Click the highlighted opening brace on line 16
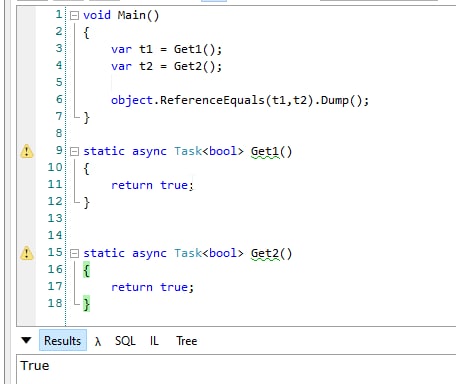The height and width of the screenshot is (384, 456). [x=86, y=270]
